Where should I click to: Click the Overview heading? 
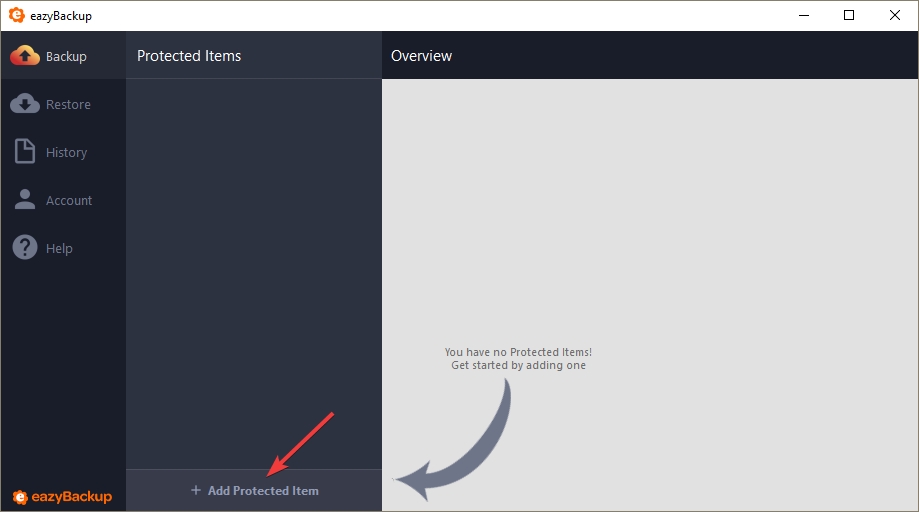[421, 56]
